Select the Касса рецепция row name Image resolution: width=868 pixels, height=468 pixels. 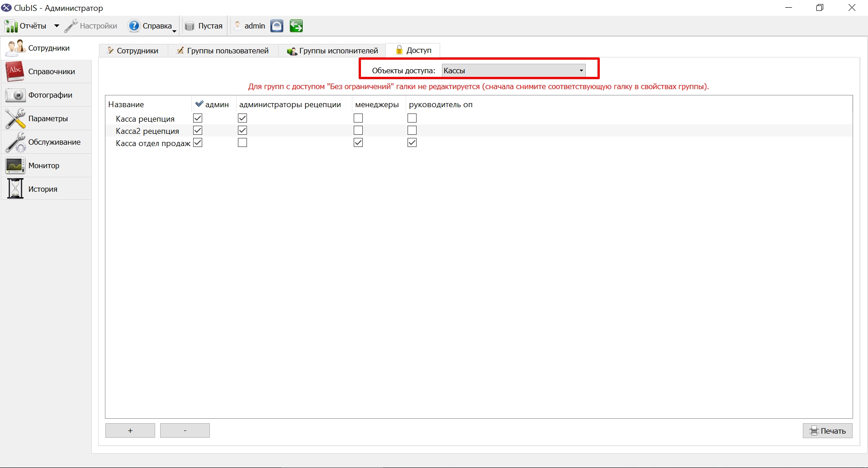145,119
